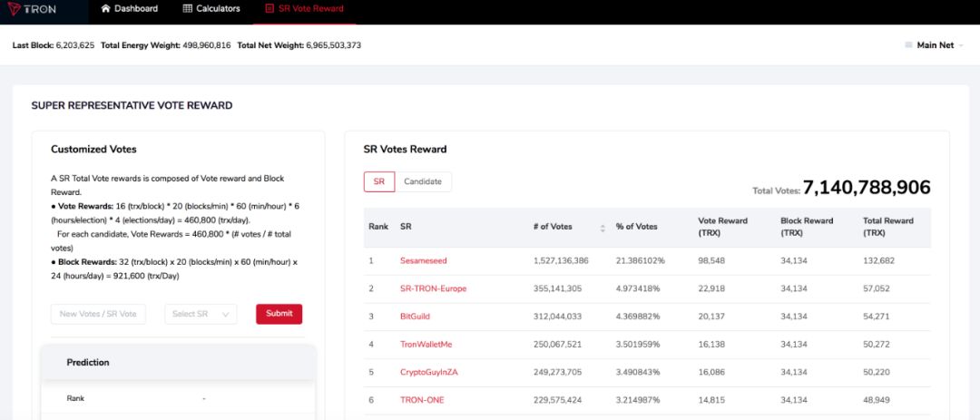This screenshot has width=980, height=420.
Task: Click vote count 229,575,424
Action: tap(558, 400)
